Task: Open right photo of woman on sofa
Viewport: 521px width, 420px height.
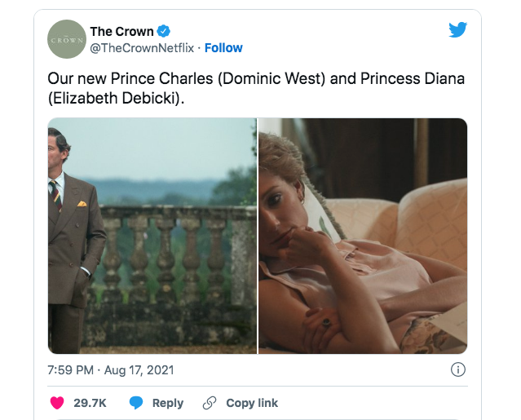Action: (363, 236)
